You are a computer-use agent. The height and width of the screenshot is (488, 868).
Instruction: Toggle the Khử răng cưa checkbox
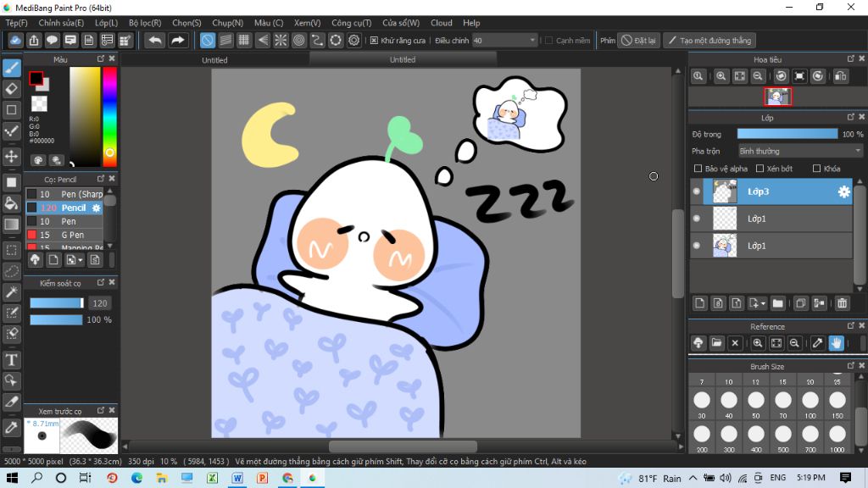[x=374, y=41]
